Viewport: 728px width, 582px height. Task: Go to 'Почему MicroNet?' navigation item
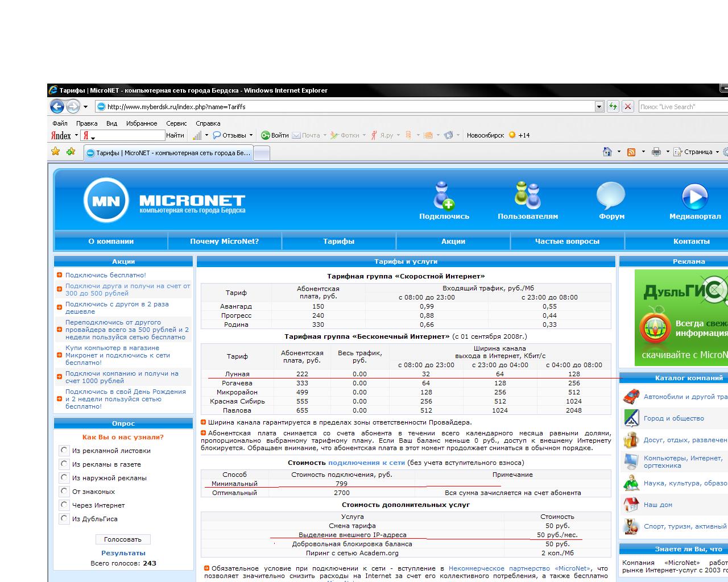pos(224,241)
